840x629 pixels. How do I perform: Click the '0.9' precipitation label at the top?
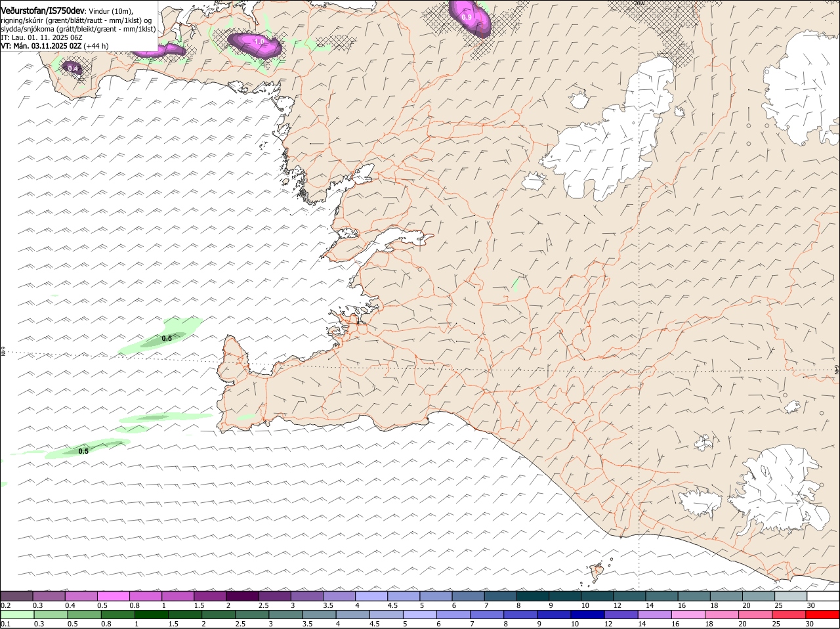point(467,16)
